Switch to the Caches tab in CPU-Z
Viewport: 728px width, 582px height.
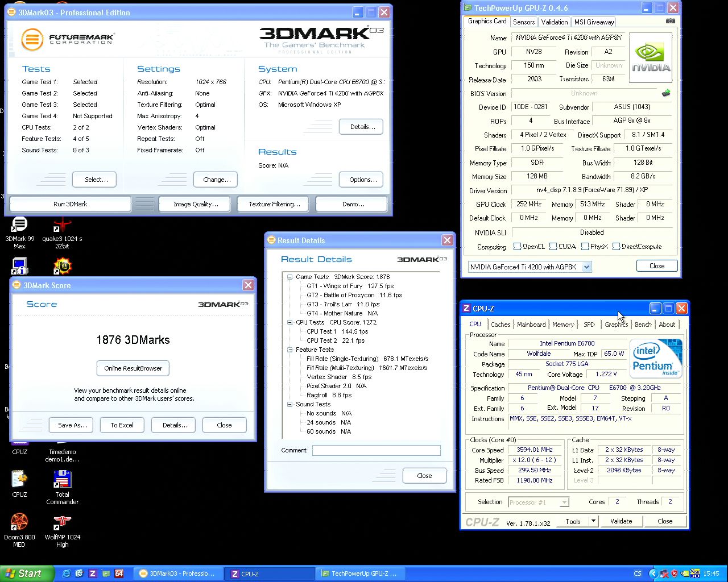[x=500, y=325]
